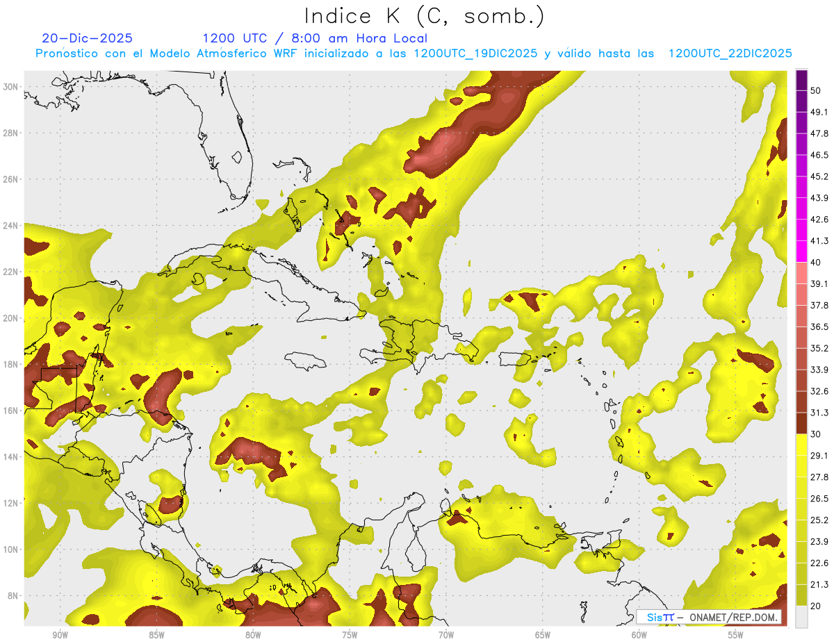The image size is (834, 644).
Task: Click the colorbar value "36.5"
Action: [820, 327]
